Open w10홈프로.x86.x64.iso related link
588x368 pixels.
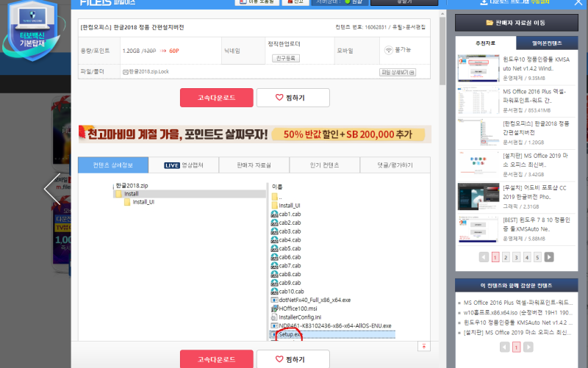[x=518, y=312]
